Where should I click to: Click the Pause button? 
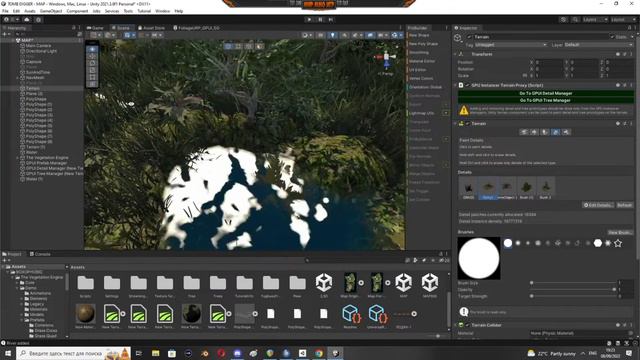320,20
